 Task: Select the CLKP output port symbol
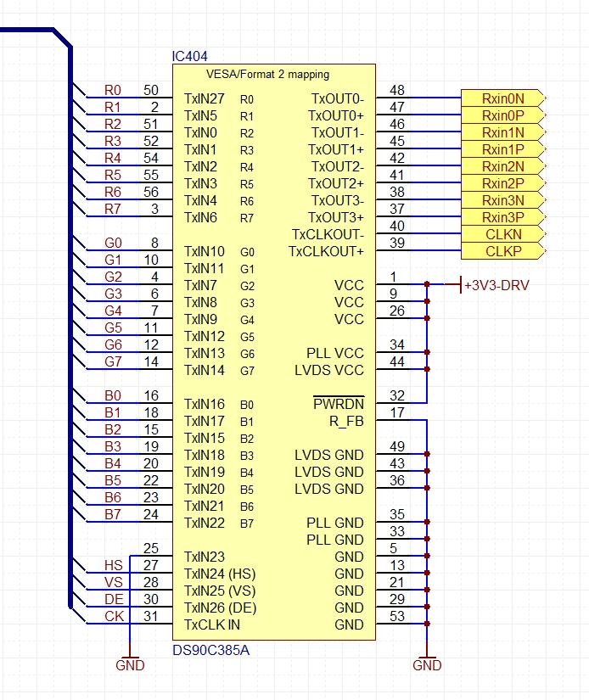[503, 250]
